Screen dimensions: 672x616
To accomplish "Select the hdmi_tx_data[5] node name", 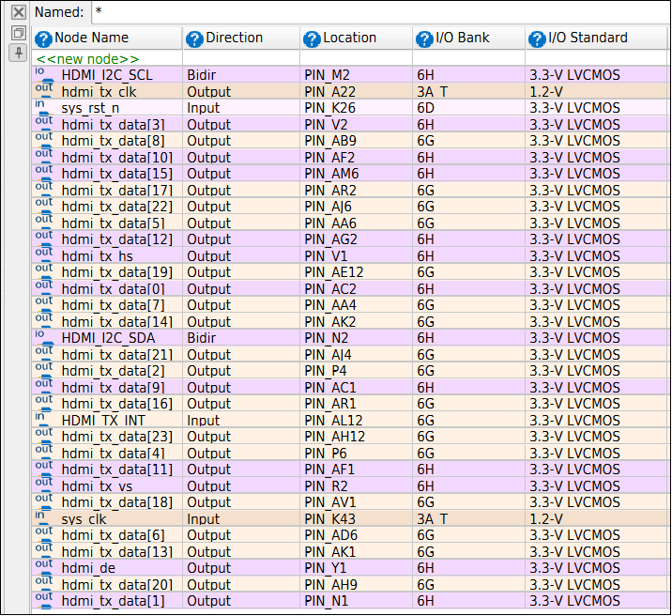I will pyautogui.click(x=114, y=223).
